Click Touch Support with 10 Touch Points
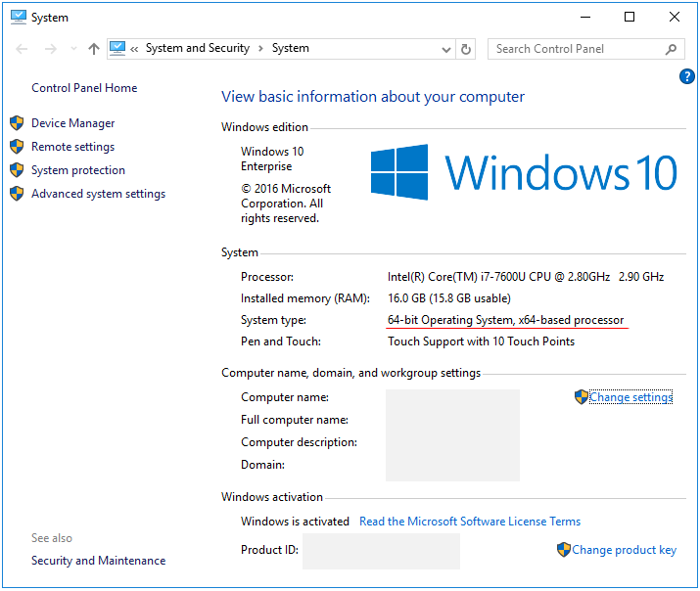This screenshot has width=700, height=591. click(481, 341)
